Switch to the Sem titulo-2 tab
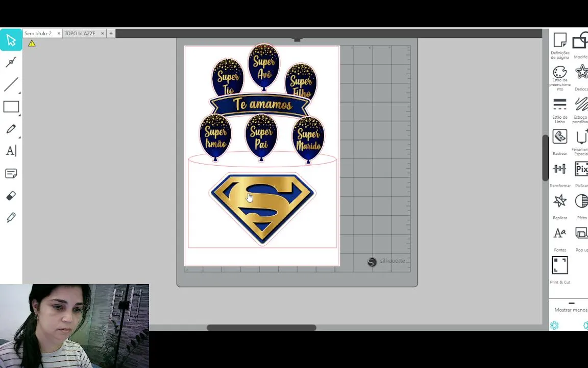Viewport: 588px width, 368px height. [38, 33]
